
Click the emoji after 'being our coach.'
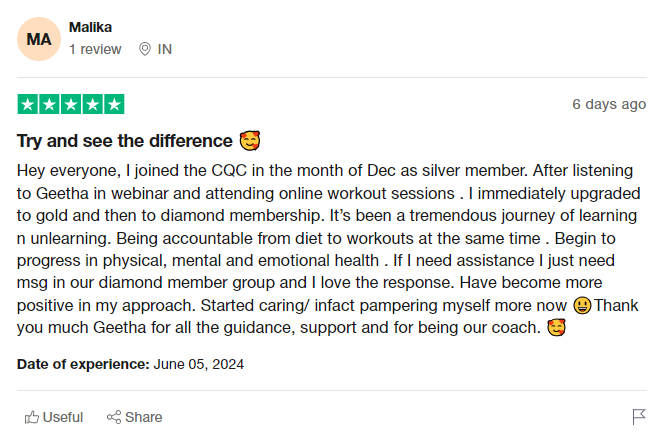click(x=557, y=327)
